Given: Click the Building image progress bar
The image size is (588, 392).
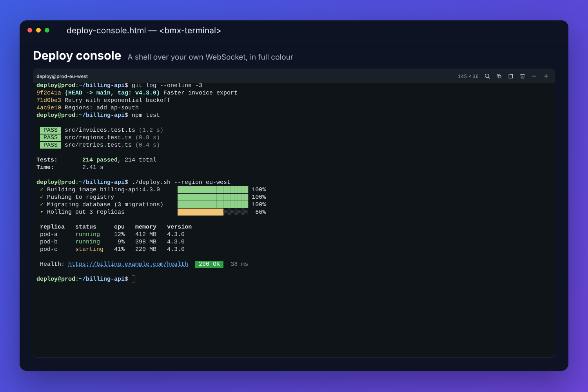Looking at the screenshot, I should 213,190.
